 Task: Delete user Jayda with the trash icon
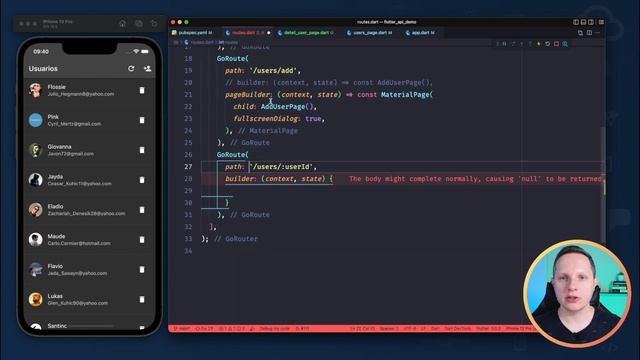click(142, 180)
